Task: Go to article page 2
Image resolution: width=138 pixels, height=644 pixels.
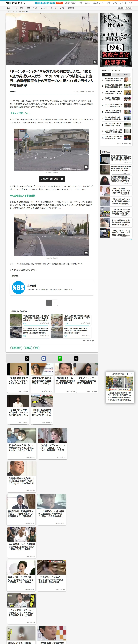Action: point(55,302)
